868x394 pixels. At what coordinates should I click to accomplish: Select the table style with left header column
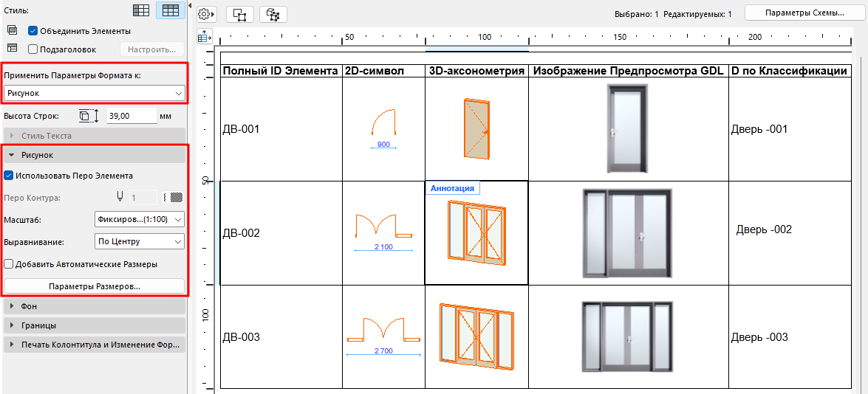(142, 10)
